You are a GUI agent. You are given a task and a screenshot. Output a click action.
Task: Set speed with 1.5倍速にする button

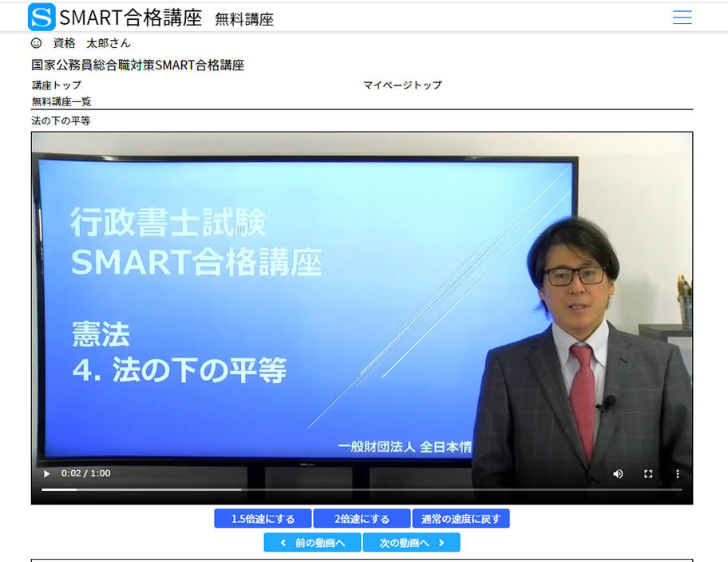coord(263,518)
